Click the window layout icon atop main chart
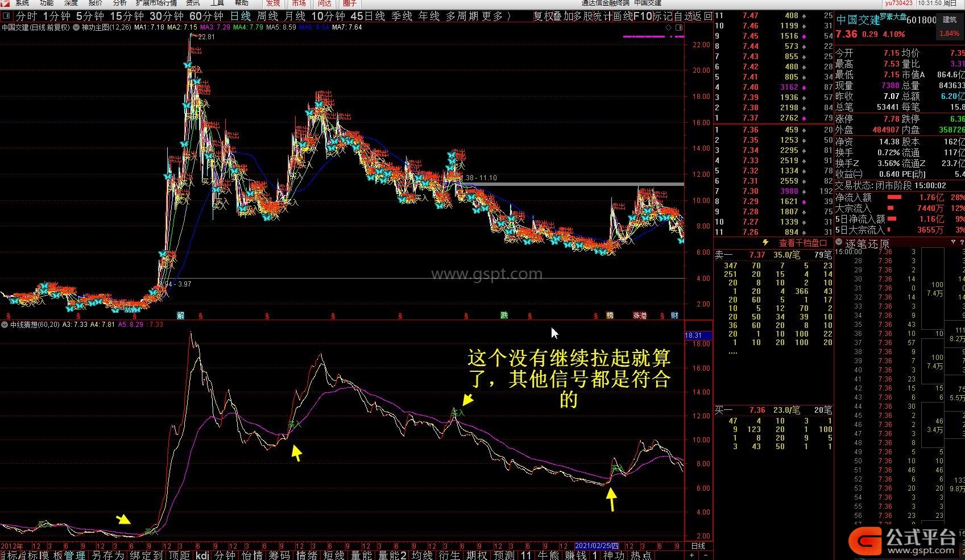Image resolution: width=965 pixels, height=560 pixels. click(678, 27)
